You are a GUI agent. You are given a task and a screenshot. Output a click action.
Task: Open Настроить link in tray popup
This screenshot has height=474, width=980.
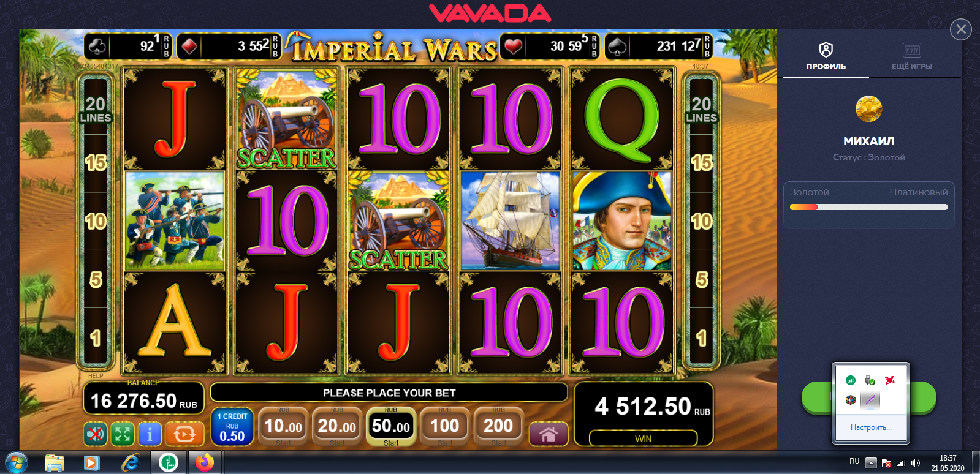pos(871,427)
